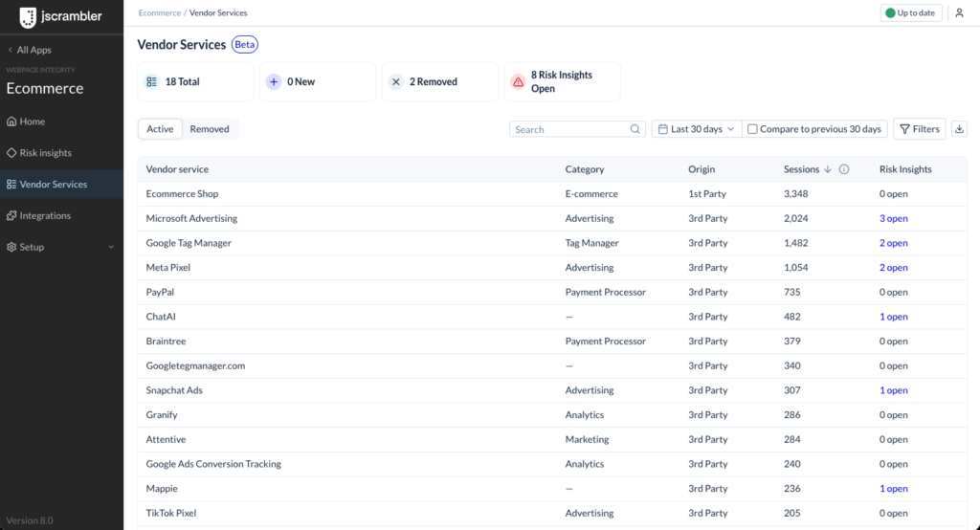Open Risk insights in the sidebar

[61, 152]
